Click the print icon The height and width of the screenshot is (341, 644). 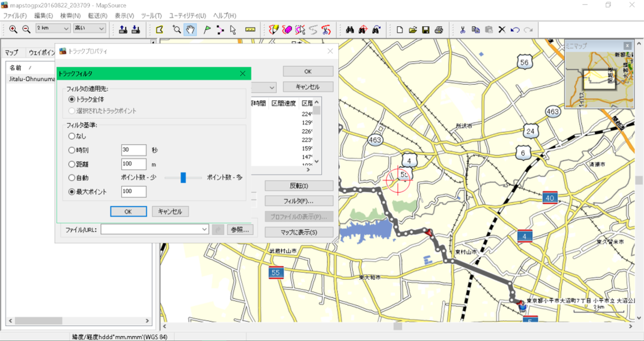click(x=439, y=29)
